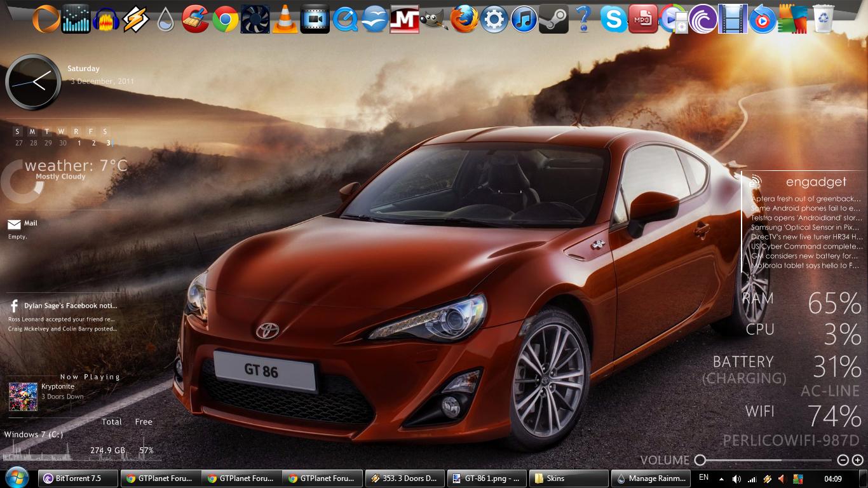Screen dimensions: 868x488
Task: Open the Recycle Bin dock icon
Action: [823, 20]
